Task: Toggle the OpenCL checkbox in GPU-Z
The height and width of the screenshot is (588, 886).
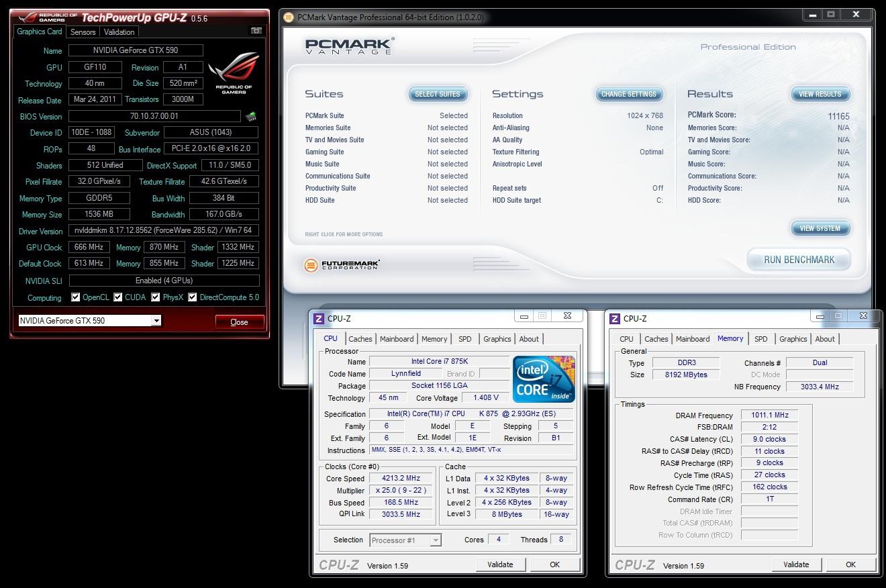Action: 76,297
